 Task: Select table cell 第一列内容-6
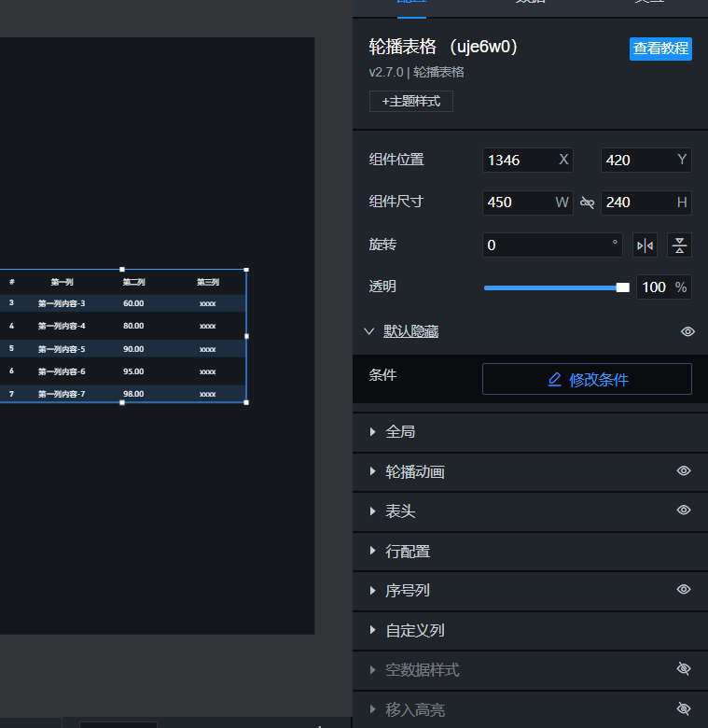pyautogui.click(x=62, y=371)
